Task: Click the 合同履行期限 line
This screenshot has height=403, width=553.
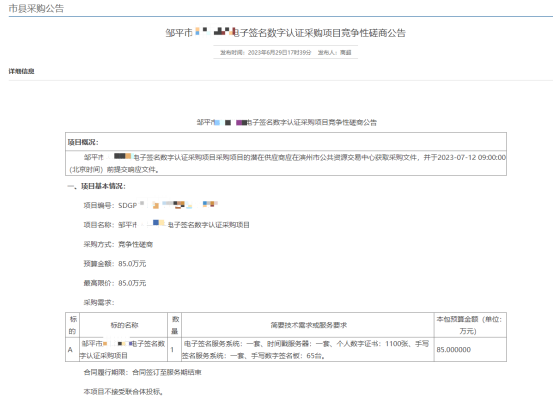Action: click(142, 372)
